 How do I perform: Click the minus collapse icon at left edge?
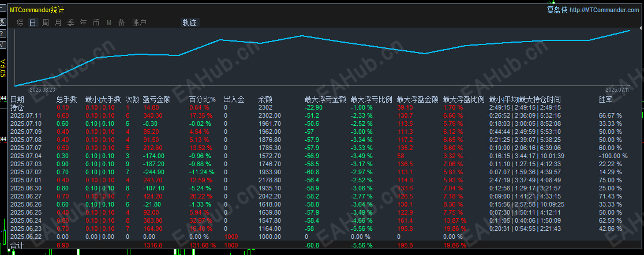2,9
